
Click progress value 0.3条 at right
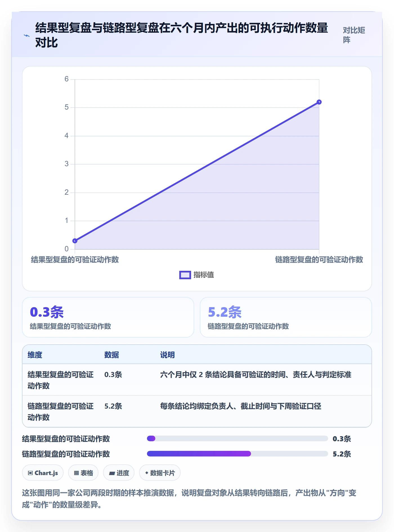(x=342, y=439)
